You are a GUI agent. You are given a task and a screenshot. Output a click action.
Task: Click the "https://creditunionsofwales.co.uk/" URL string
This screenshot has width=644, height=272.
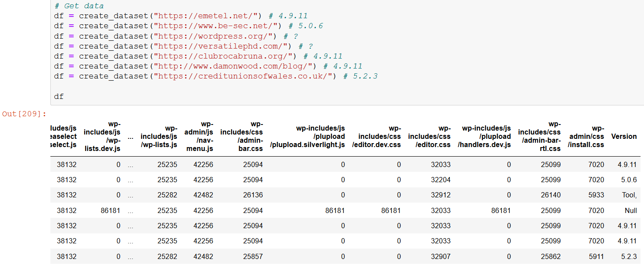coord(244,76)
